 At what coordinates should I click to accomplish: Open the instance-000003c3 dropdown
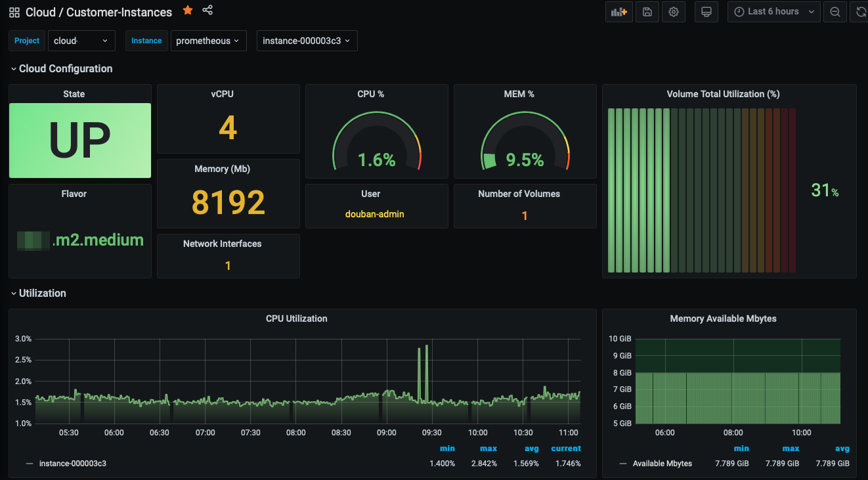tap(307, 41)
